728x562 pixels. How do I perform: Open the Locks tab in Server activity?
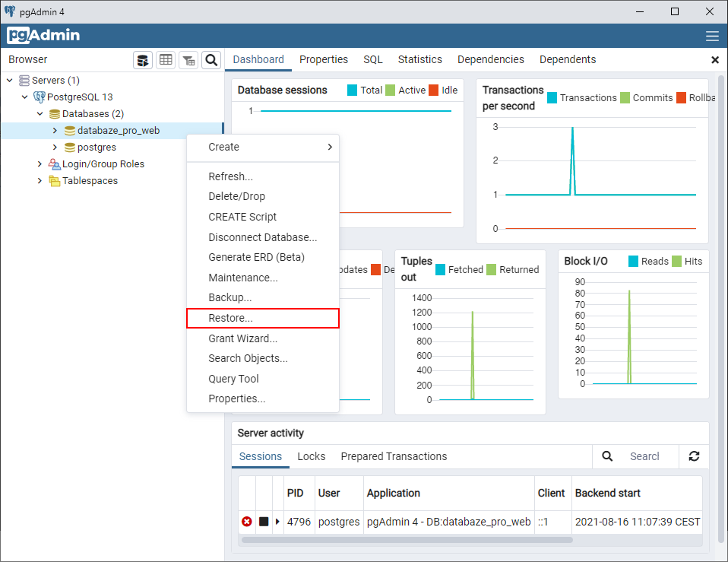pos(312,456)
